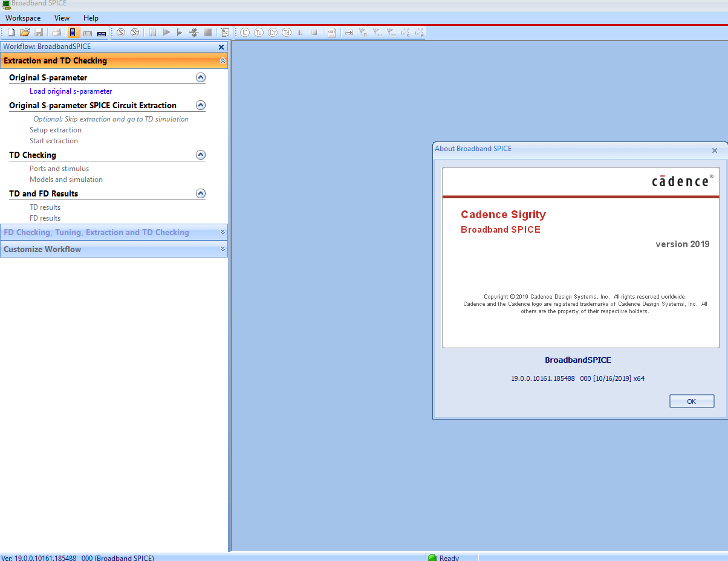Screen dimensions: 728x561
Task: Click TD results step
Action: click(45, 207)
